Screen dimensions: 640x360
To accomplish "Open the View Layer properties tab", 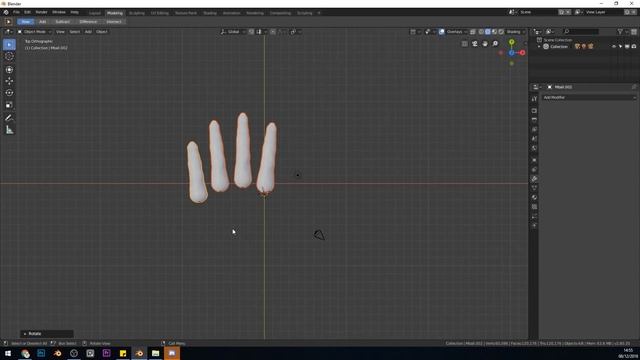I will (534, 129).
